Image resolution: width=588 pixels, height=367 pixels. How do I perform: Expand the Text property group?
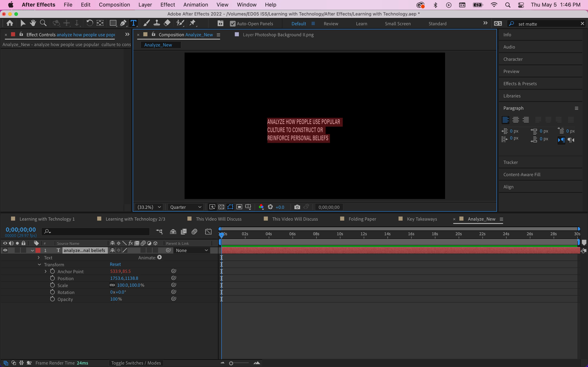click(x=39, y=258)
